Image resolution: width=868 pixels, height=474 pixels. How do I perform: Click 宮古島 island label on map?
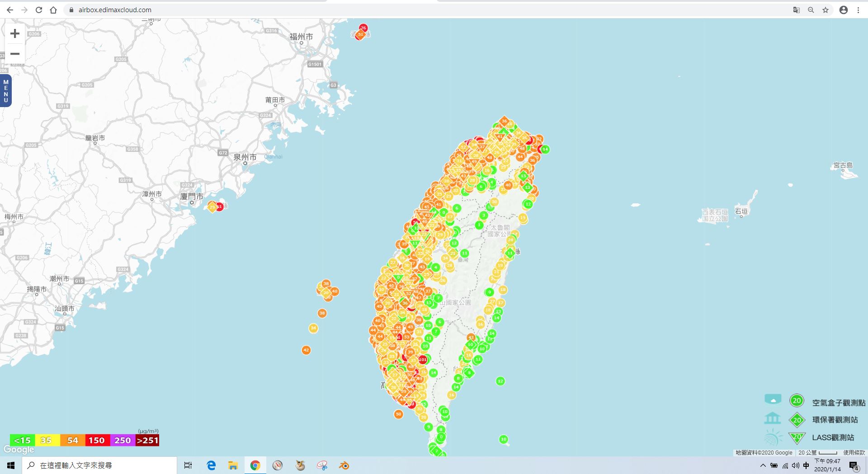[x=843, y=165]
